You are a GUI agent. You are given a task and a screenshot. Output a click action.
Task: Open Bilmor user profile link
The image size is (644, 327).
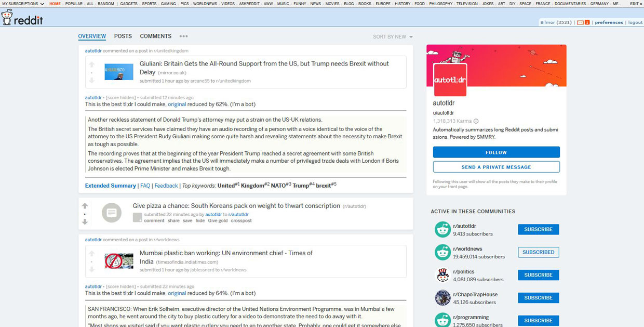(548, 22)
